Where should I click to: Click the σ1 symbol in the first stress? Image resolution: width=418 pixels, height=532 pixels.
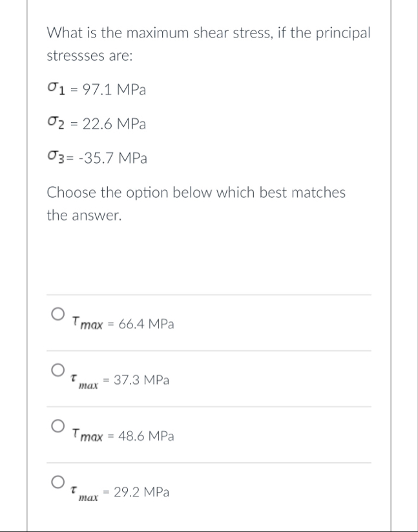click(x=56, y=89)
